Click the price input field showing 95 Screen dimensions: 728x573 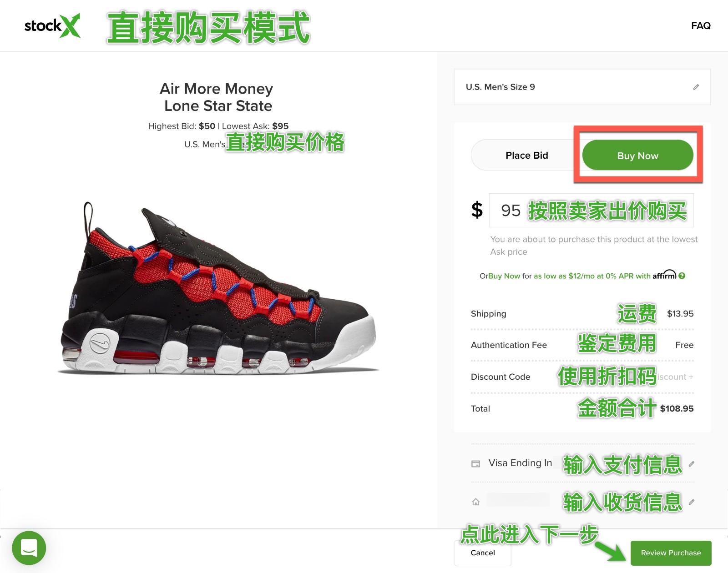click(591, 210)
